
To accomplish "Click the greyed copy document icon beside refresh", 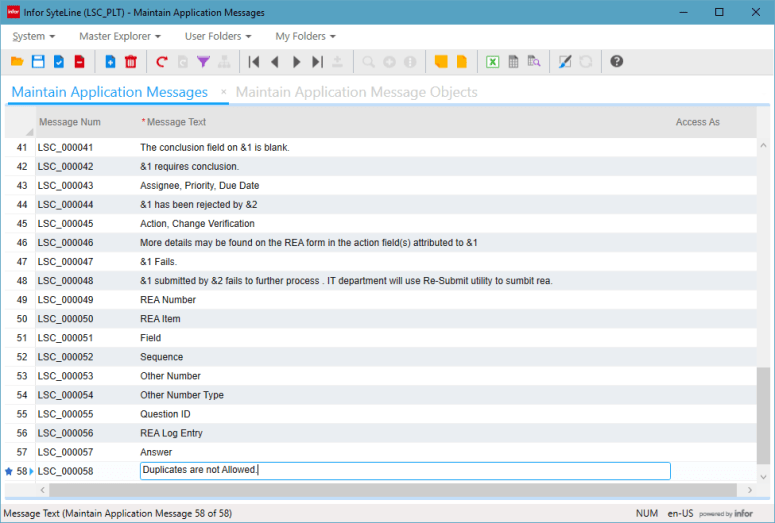I will (182, 62).
